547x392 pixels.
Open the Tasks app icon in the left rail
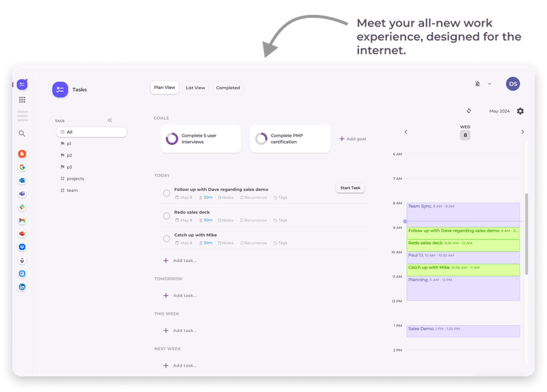point(22,84)
